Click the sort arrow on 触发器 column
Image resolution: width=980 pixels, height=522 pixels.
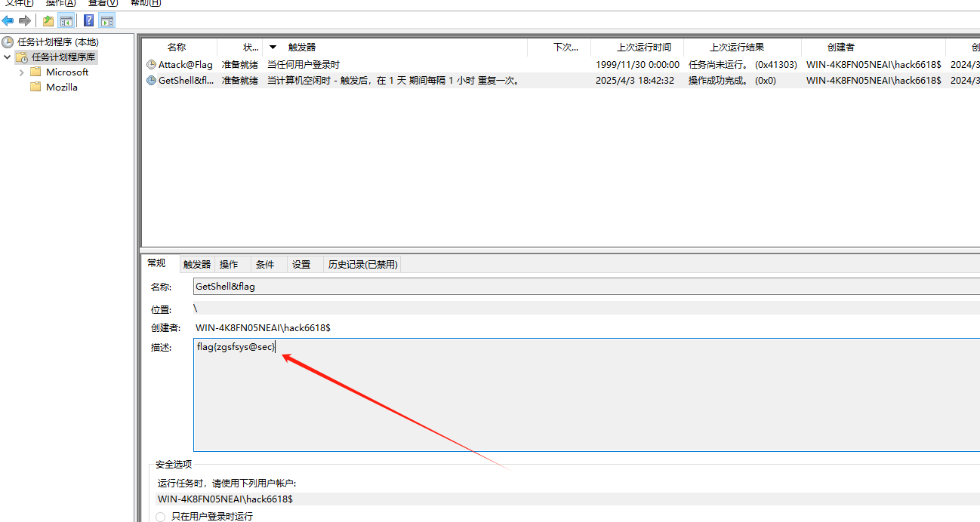pos(273,47)
